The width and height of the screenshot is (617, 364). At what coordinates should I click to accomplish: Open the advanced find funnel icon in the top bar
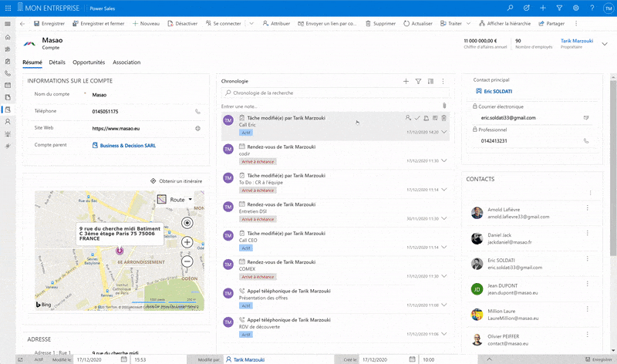(559, 8)
